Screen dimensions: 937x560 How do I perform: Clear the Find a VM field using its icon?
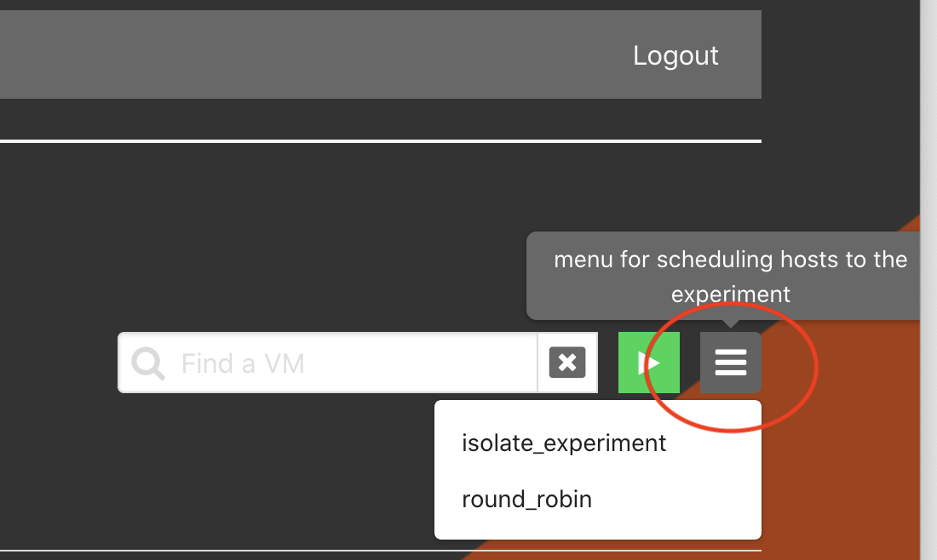pos(566,362)
